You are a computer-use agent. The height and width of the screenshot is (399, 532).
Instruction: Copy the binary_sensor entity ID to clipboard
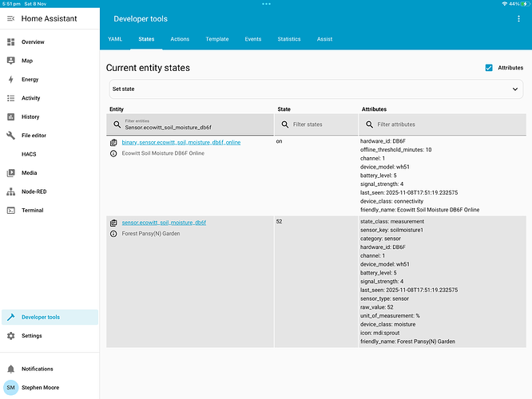(x=113, y=142)
